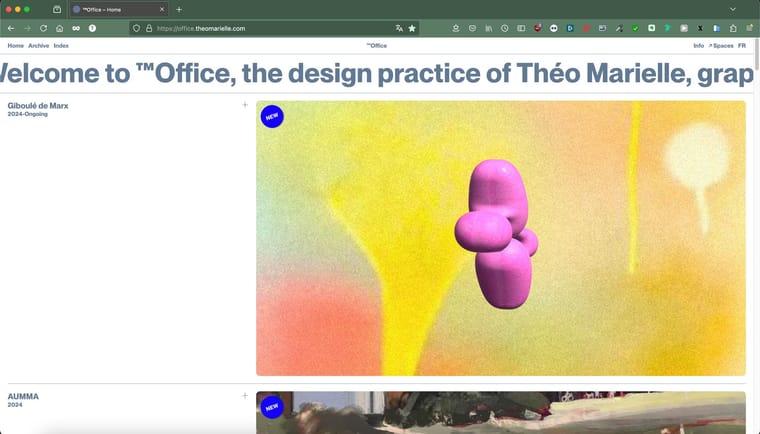Open the list all tabs chevron

pos(733,9)
